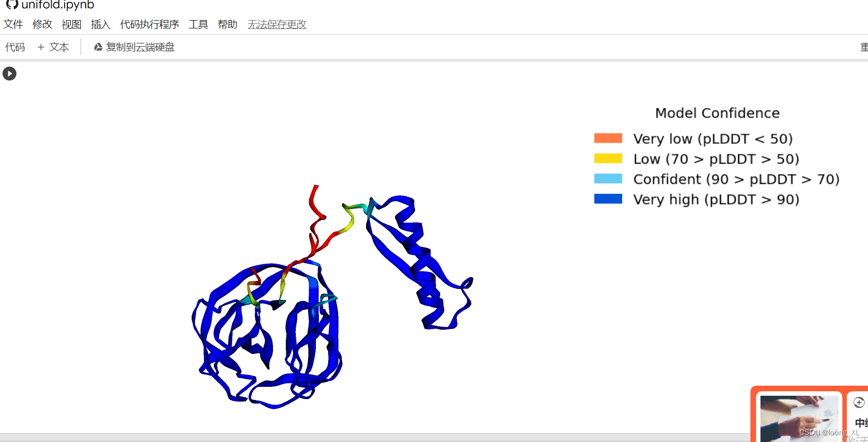Click the orange Very low pLDDT swatch

click(607, 138)
